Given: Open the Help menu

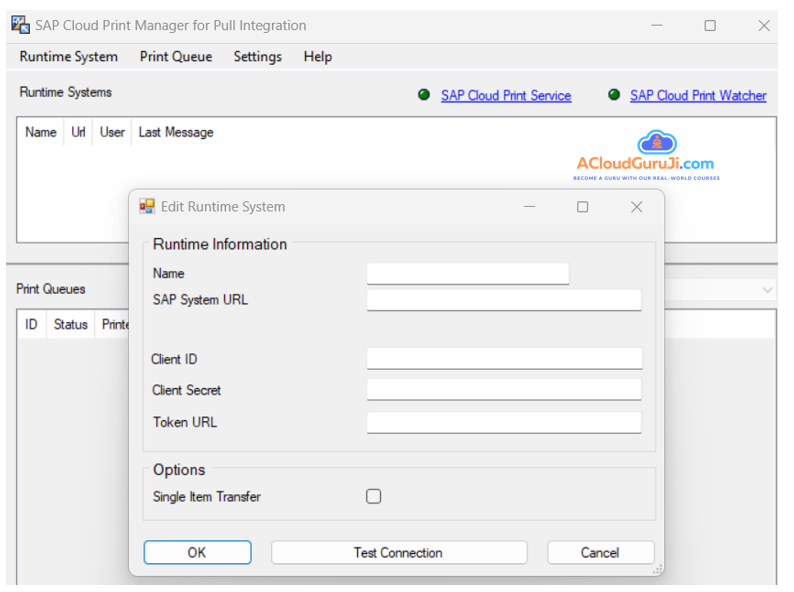Looking at the screenshot, I should [318, 57].
